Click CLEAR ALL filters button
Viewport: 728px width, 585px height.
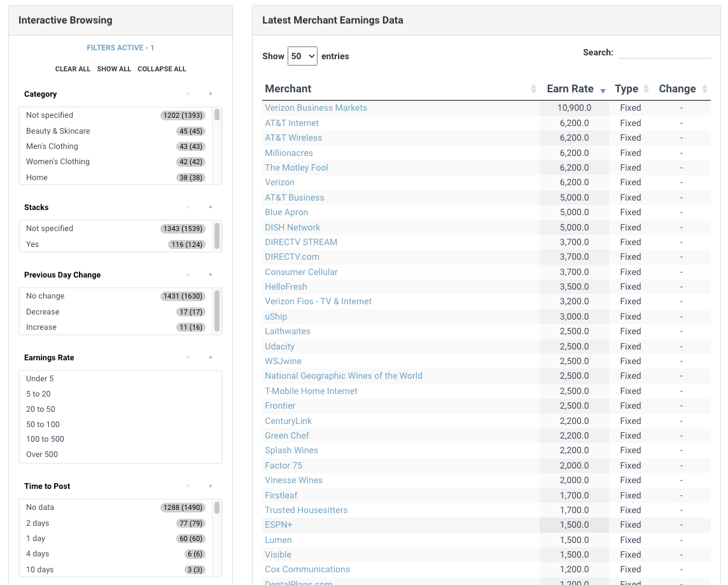(x=73, y=69)
